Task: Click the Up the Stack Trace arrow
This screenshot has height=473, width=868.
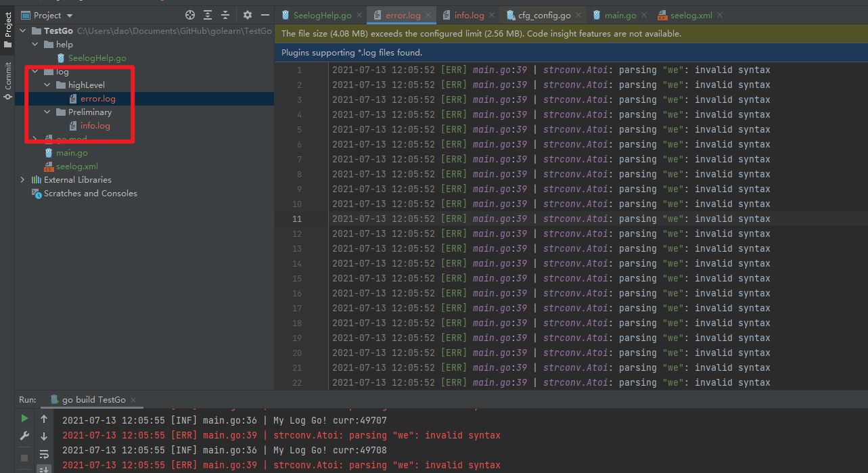Action: pos(44,418)
